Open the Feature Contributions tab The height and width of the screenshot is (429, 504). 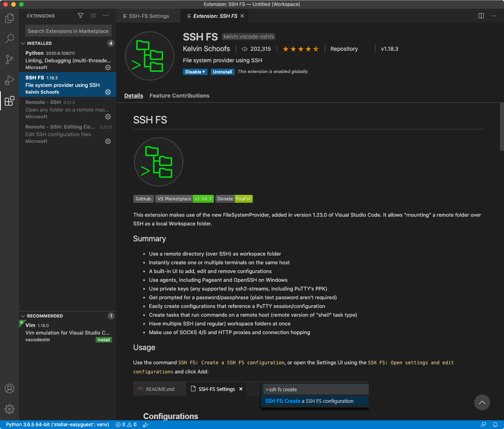(179, 96)
